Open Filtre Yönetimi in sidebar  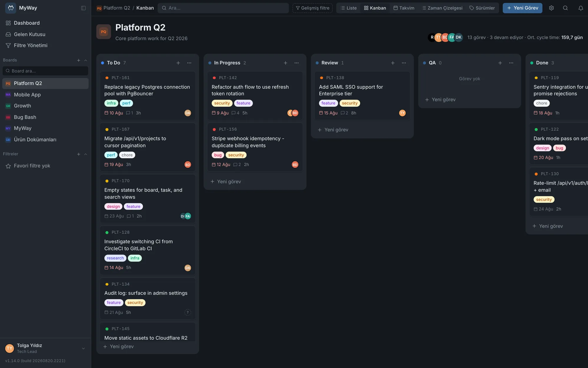pyautogui.click(x=45, y=45)
